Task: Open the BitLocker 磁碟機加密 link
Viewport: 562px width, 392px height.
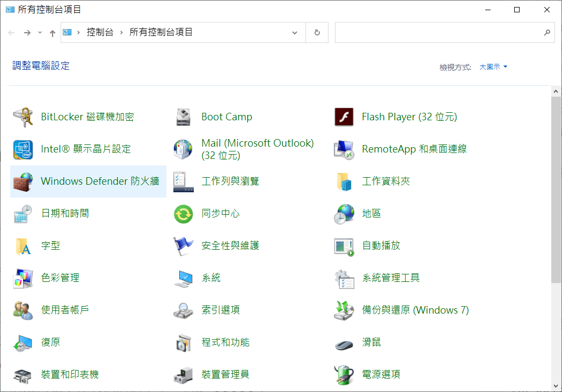Action: [x=87, y=117]
